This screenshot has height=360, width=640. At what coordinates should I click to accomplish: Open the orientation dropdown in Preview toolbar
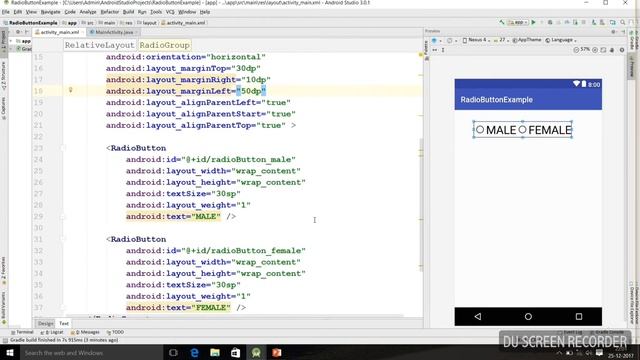(x=451, y=40)
